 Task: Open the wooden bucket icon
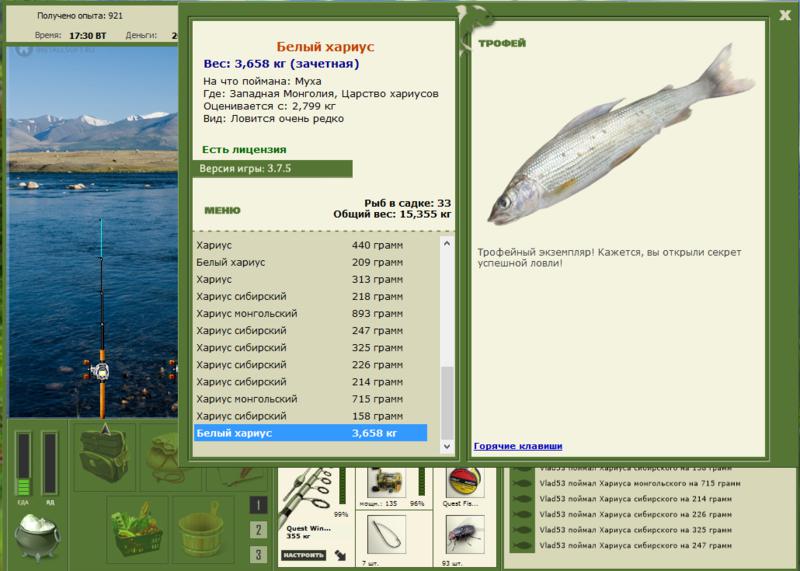(x=201, y=531)
